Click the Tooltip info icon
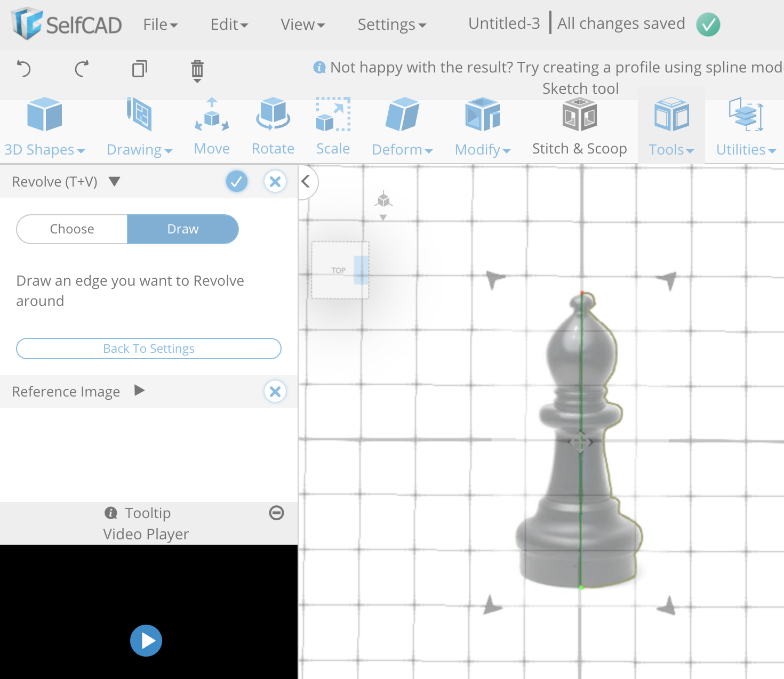 click(111, 513)
